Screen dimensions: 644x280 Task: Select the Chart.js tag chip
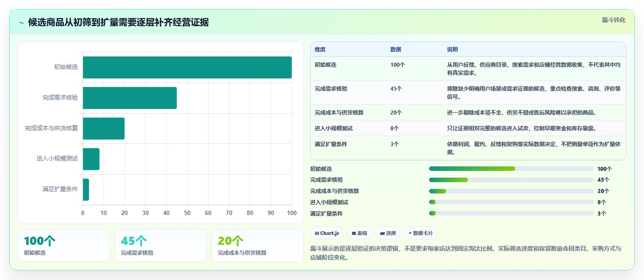[x=327, y=233]
